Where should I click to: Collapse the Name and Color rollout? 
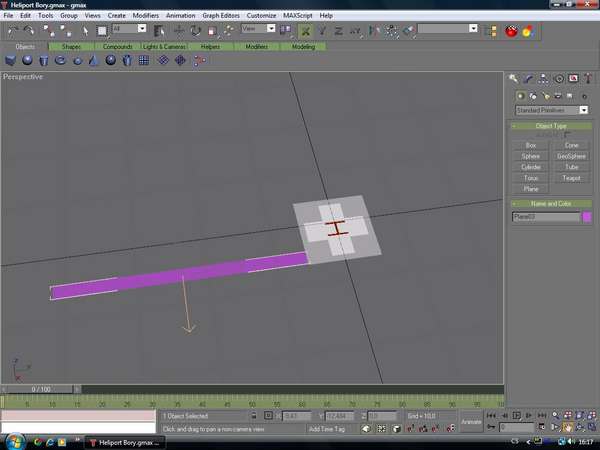pyautogui.click(x=551, y=204)
